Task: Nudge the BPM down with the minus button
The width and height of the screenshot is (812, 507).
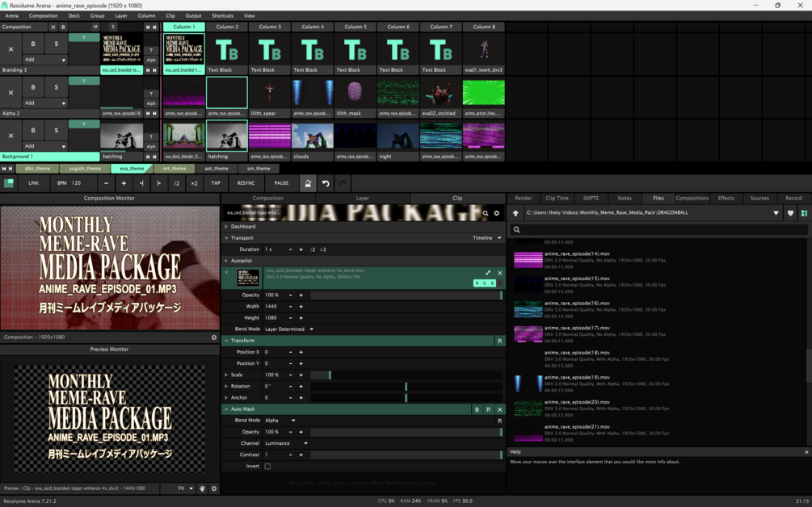Action: (x=106, y=183)
